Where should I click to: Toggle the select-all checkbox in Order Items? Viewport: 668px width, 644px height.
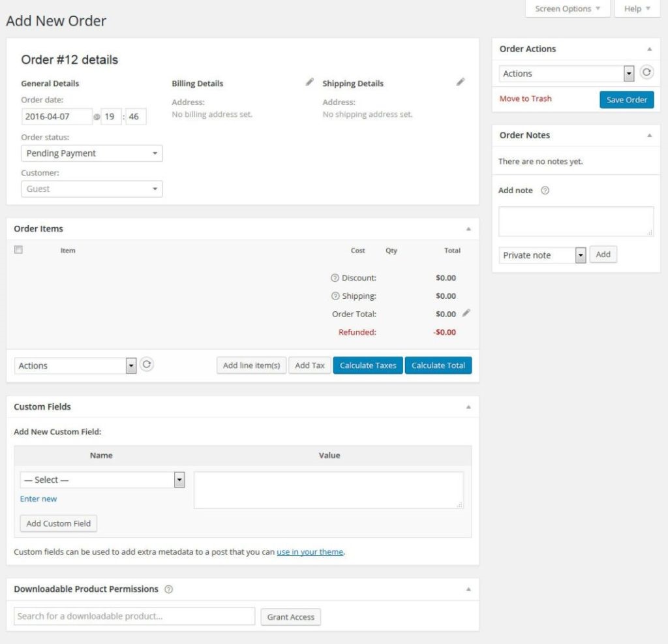[18, 250]
